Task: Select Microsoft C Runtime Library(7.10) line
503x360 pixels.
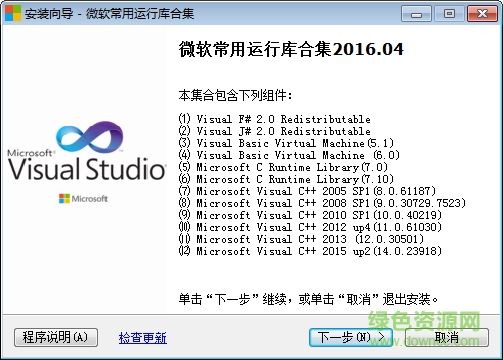Action: click(x=286, y=179)
